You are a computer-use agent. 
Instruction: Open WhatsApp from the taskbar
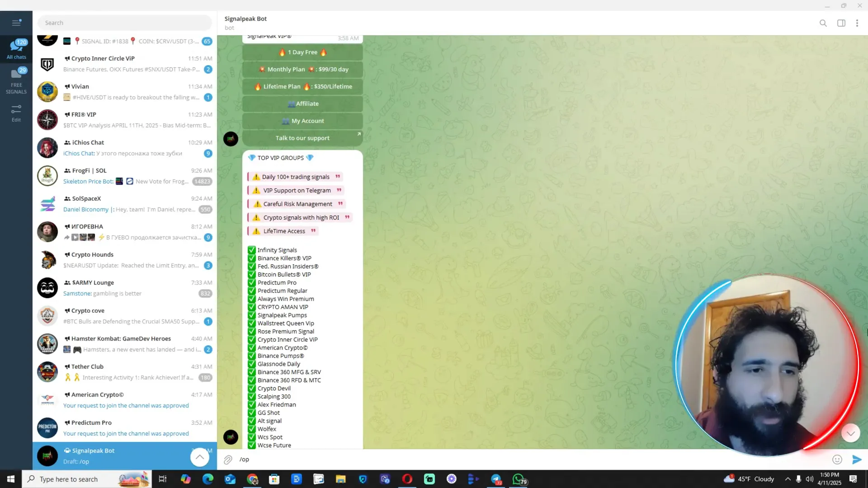(519, 479)
